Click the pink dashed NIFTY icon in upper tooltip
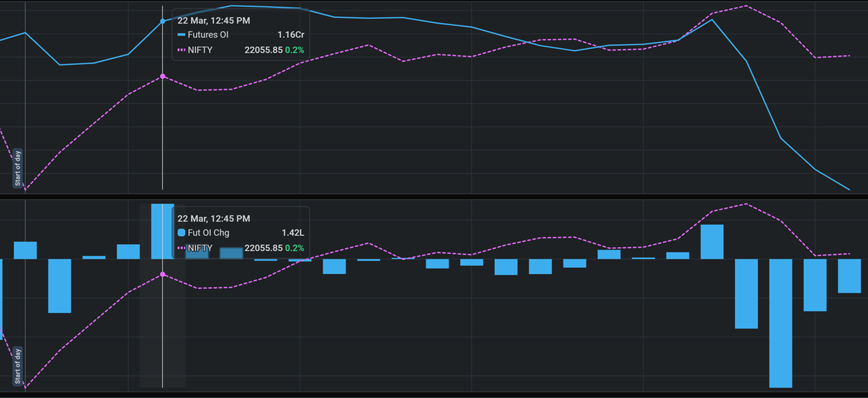Screen dimensions: 868x398 pyautogui.click(x=181, y=50)
